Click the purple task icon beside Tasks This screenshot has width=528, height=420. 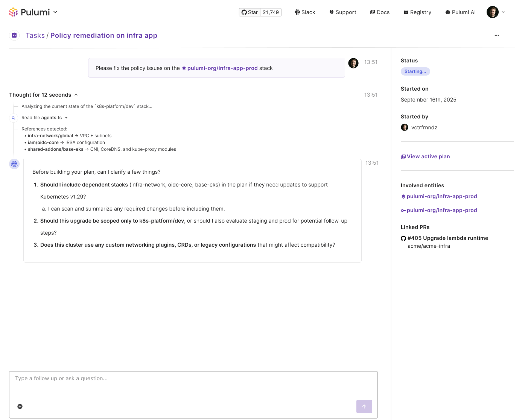[14, 35]
